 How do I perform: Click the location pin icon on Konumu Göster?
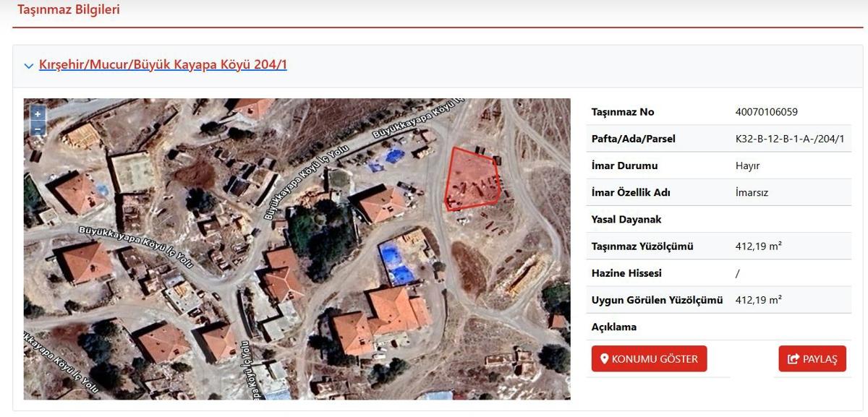click(605, 359)
